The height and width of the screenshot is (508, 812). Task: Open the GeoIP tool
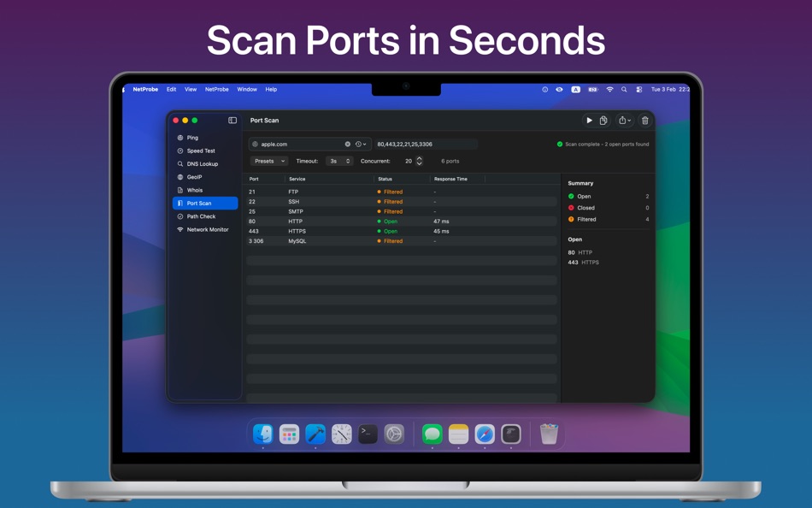[x=192, y=177]
